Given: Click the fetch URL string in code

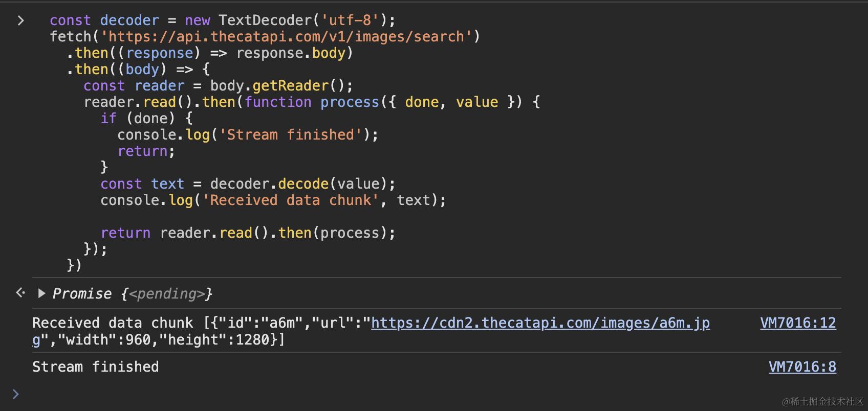Looking at the screenshot, I should click(x=287, y=37).
